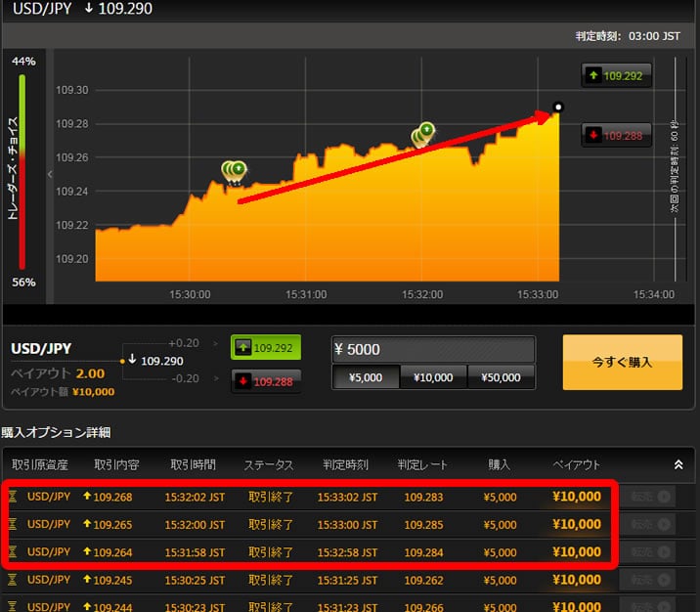Choose the ¥10,000 preset amount

pos(433,377)
